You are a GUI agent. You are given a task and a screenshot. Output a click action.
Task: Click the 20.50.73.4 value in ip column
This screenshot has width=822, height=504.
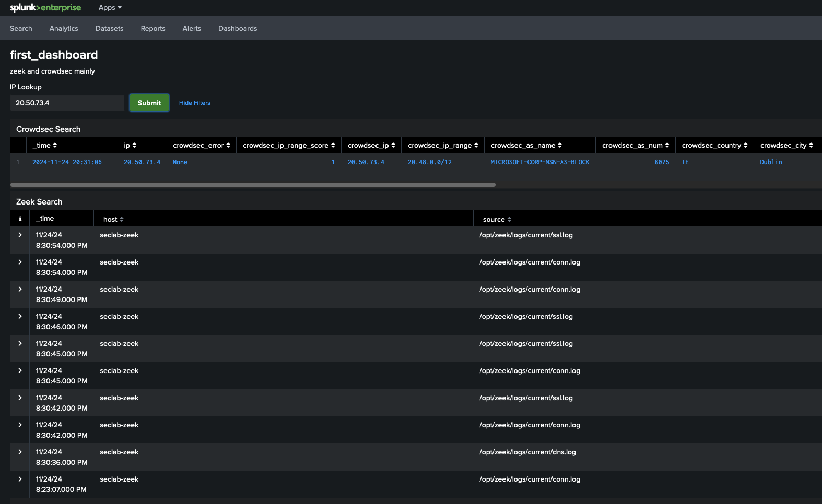tap(142, 162)
